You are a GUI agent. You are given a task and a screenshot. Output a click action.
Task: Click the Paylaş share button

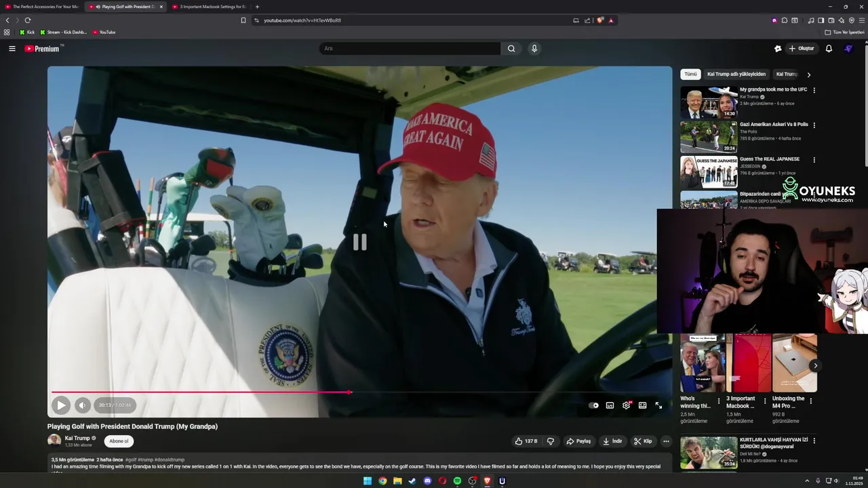(x=578, y=441)
